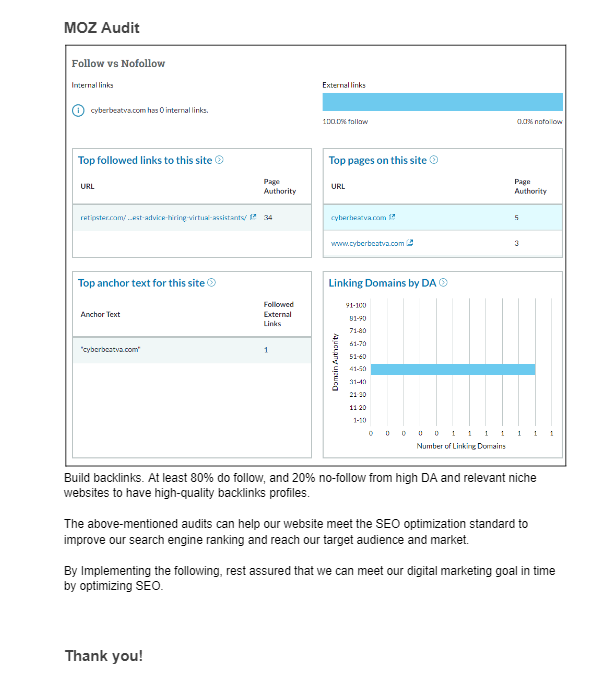This screenshot has height=678, width=601.
Task: Click the External links label
Action: [x=344, y=85]
